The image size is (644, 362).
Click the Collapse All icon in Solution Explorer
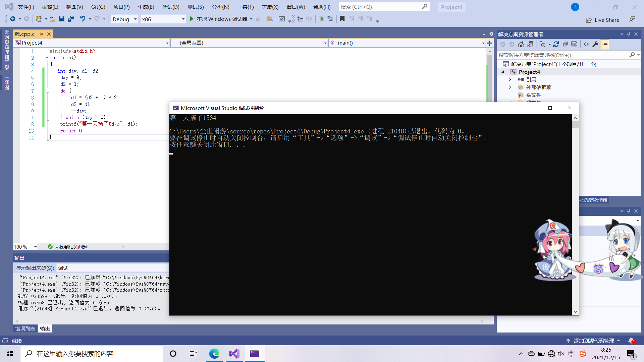(x=565, y=44)
